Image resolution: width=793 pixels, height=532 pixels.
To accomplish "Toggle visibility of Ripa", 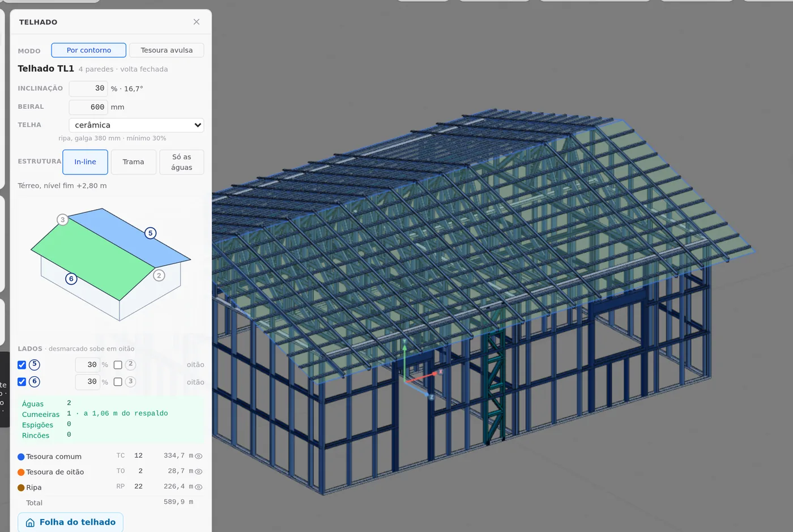I will (x=199, y=487).
